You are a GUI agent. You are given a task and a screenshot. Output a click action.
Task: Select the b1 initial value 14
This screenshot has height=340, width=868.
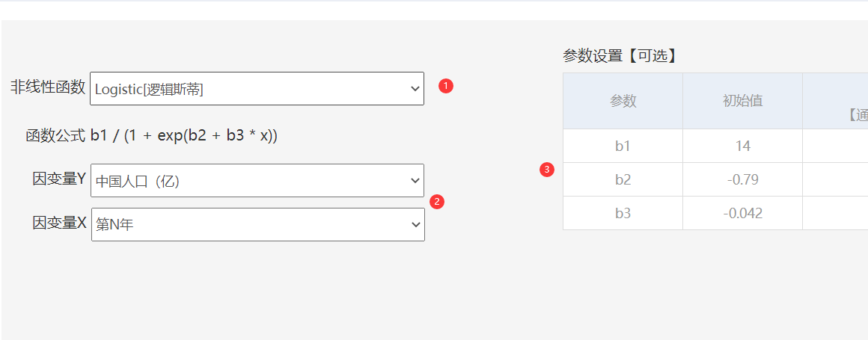pos(742,146)
